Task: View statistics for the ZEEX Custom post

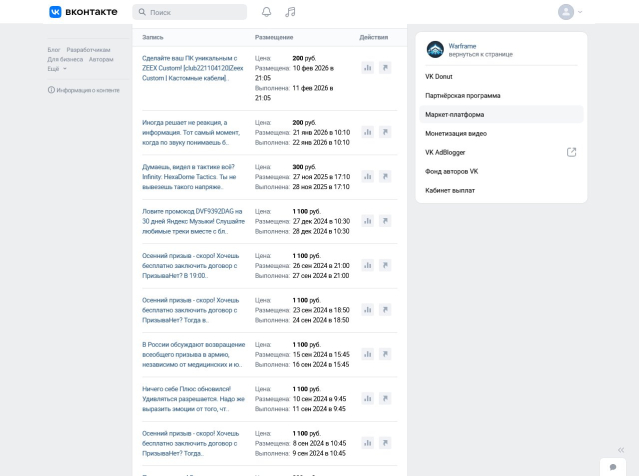Action: pos(367,68)
